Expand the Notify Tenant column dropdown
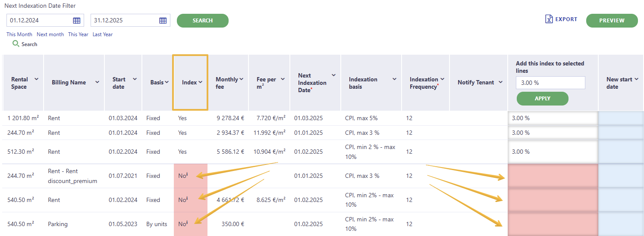Image resolution: width=644 pixels, height=236 pixels. click(500, 82)
